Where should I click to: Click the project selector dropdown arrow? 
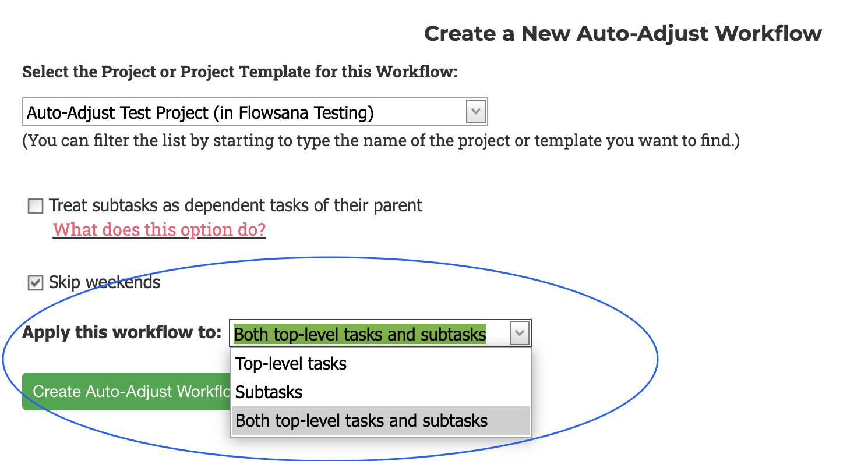point(475,112)
